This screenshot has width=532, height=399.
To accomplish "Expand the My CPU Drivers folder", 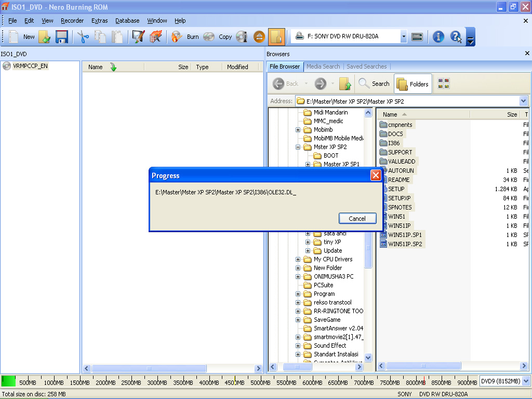I will (298, 259).
